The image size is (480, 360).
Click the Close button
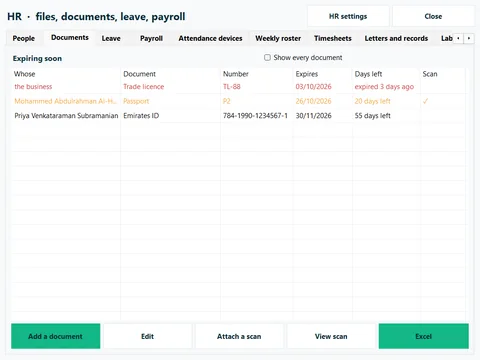click(x=433, y=16)
